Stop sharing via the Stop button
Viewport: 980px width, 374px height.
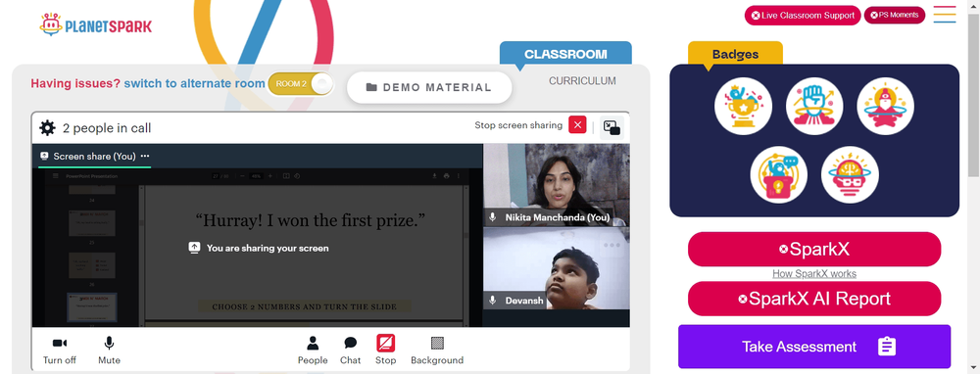point(385,351)
